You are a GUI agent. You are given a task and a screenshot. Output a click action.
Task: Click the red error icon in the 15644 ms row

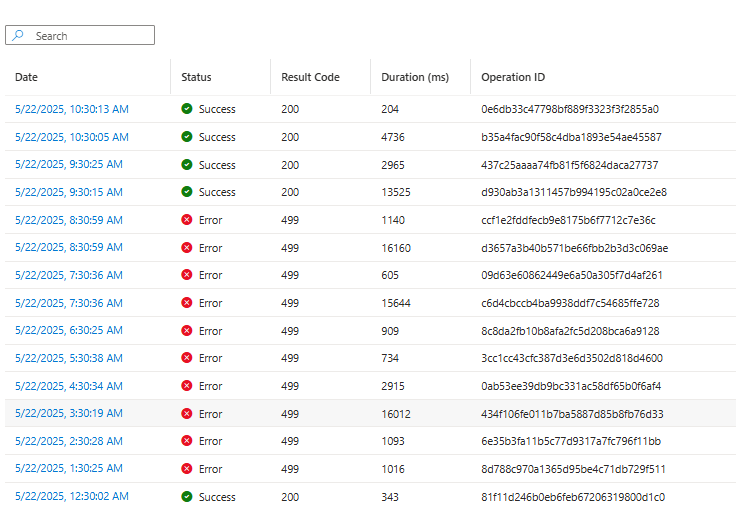187,303
